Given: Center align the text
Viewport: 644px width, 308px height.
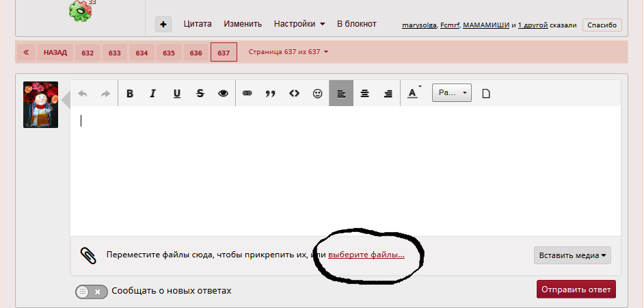Looking at the screenshot, I should point(364,94).
